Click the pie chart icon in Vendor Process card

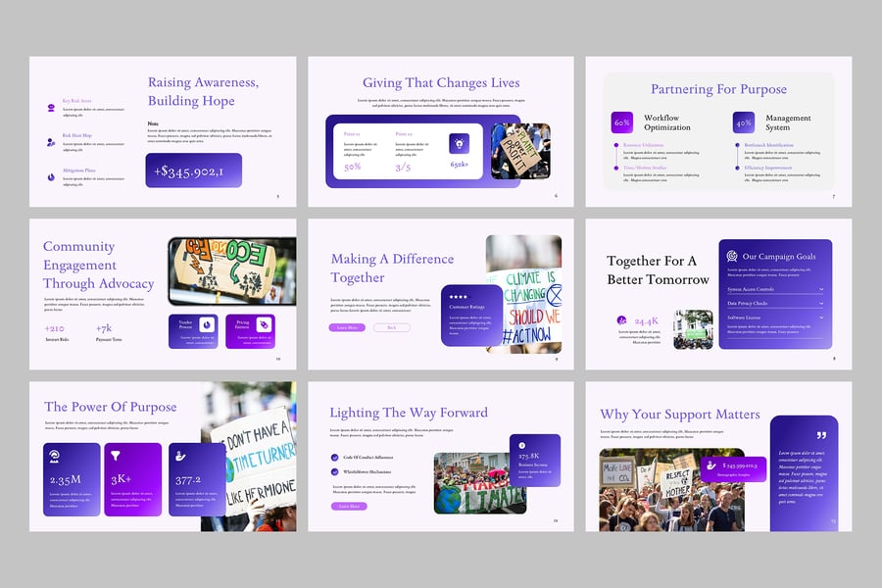tap(207, 324)
